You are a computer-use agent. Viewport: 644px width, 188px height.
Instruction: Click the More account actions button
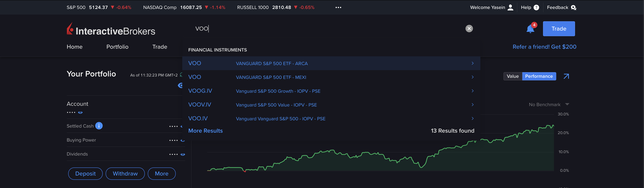162,173
